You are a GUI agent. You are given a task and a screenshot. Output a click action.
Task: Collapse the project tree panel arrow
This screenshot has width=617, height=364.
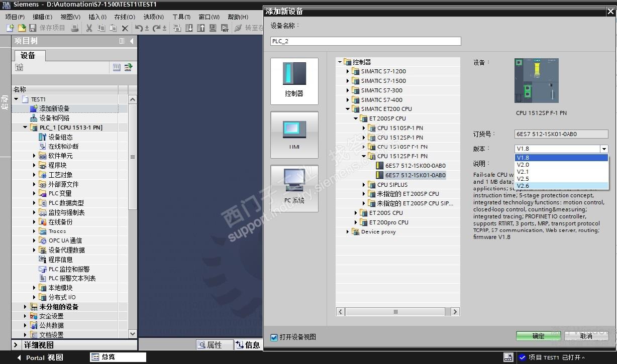[x=132, y=41]
